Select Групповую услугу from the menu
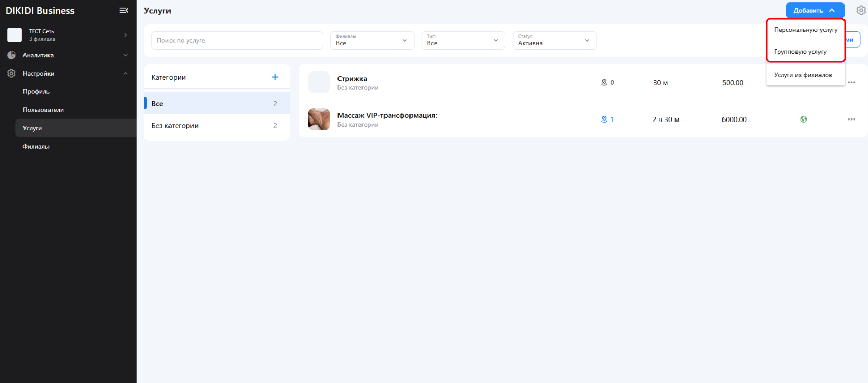Viewport: 868px width, 383px height. point(800,52)
